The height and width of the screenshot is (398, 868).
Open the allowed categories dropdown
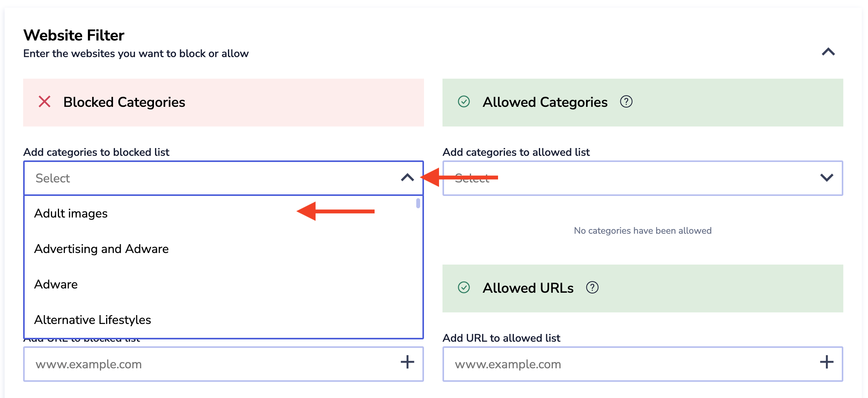click(x=826, y=178)
